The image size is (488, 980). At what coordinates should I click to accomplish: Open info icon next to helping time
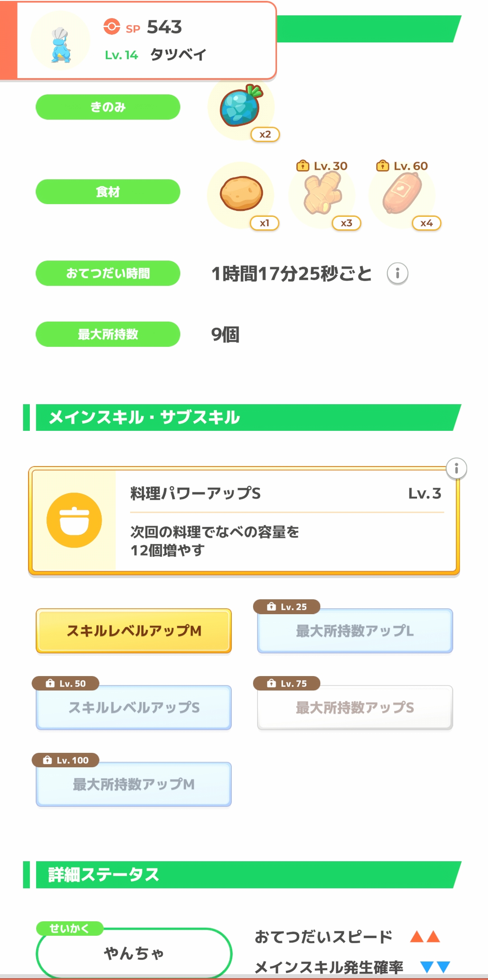click(x=398, y=274)
